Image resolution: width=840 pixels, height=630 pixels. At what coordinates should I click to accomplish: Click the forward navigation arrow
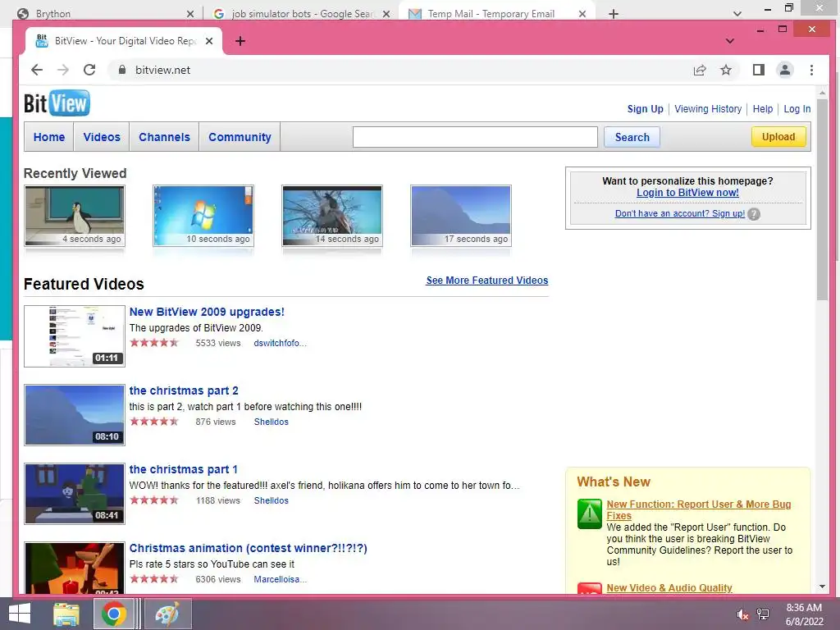click(x=63, y=70)
